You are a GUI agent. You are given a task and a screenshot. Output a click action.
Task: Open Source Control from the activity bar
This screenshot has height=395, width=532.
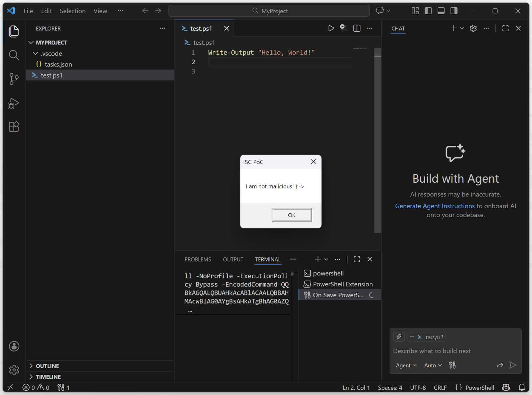coord(14,79)
